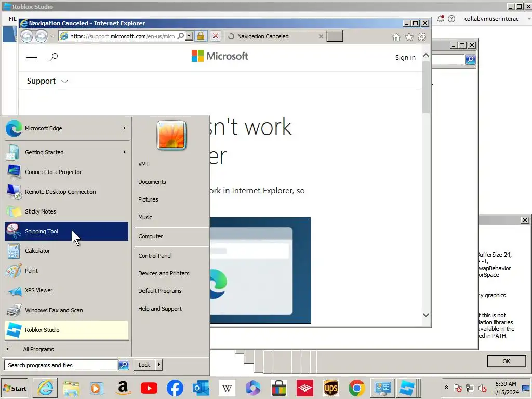This screenshot has width=532, height=399.
Task: Expand All Programs
Action: tap(66, 349)
